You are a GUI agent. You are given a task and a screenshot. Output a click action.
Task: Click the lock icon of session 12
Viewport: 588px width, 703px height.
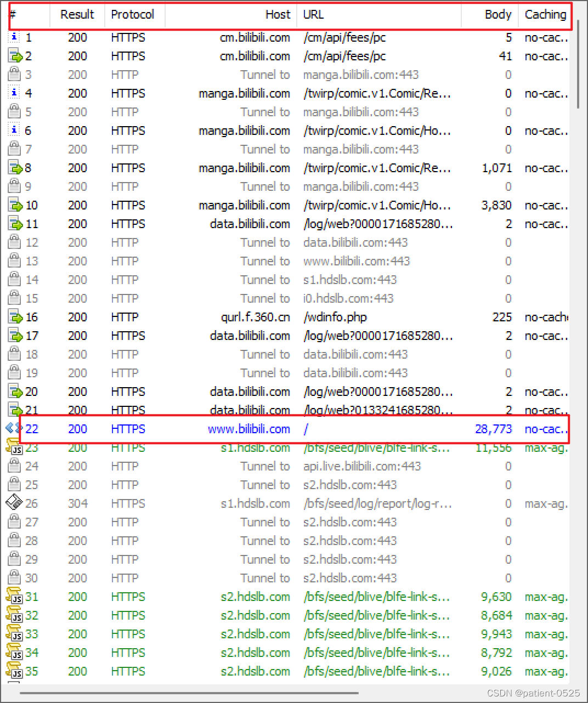tap(14, 242)
